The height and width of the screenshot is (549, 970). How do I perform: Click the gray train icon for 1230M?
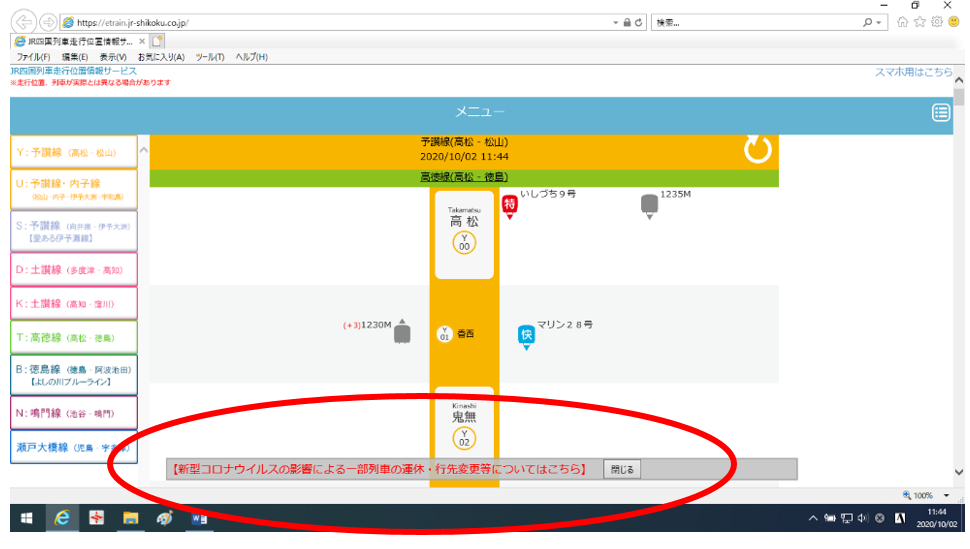402,332
